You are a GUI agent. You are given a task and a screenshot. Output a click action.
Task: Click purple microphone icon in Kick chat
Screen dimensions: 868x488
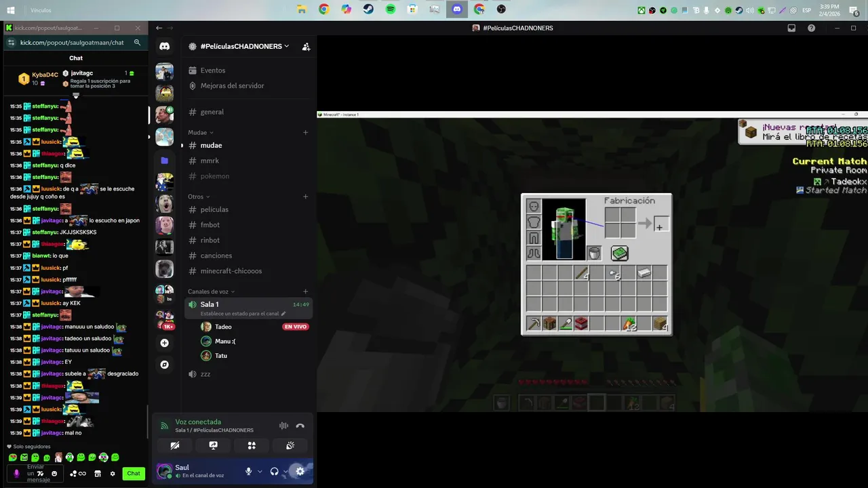(17, 473)
